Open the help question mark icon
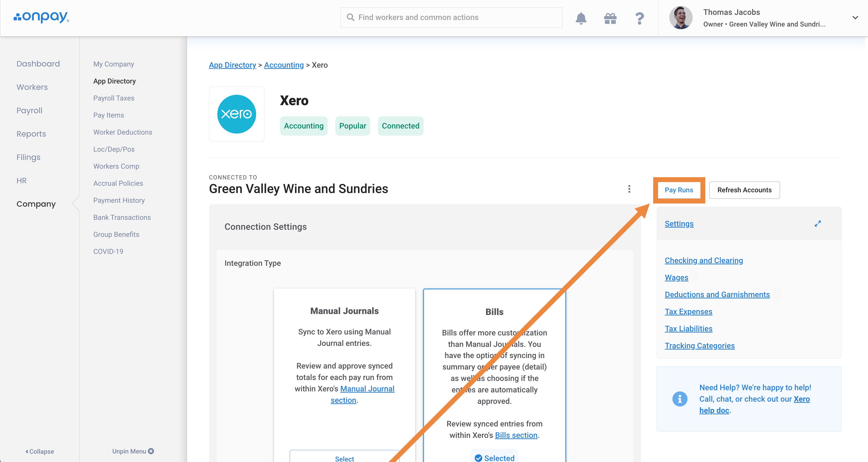 [x=640, y=18]
